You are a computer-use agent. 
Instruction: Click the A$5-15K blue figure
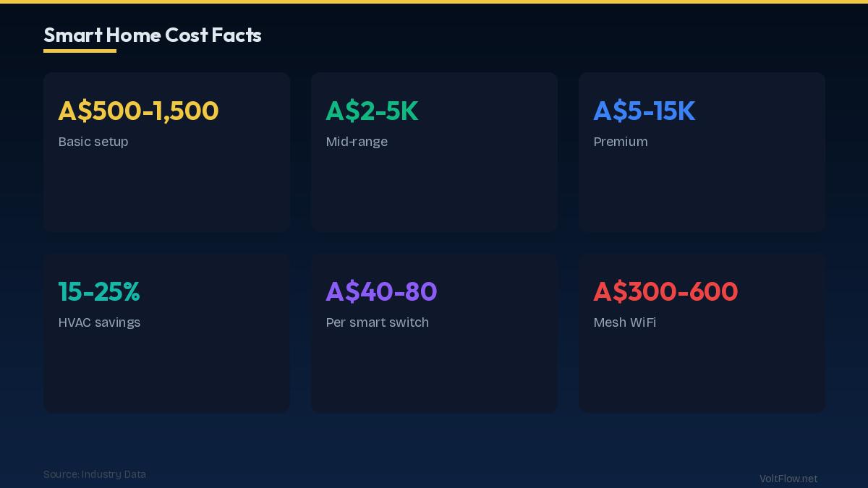[x=644, y=111]
